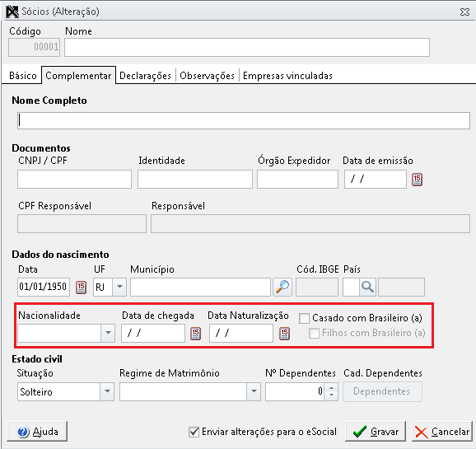Save changes with Gravar button
476x449 pixels.
[x=376, y=431]
